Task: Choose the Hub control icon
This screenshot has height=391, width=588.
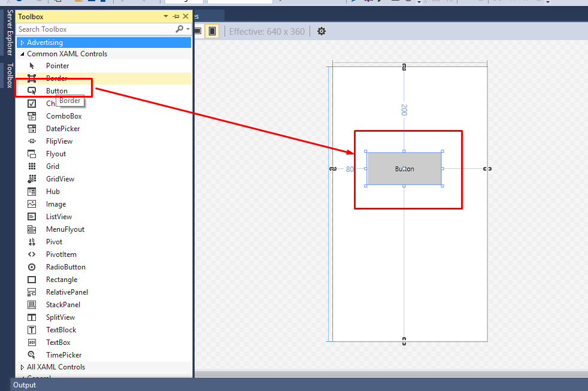Action: [x=32, y=192]
